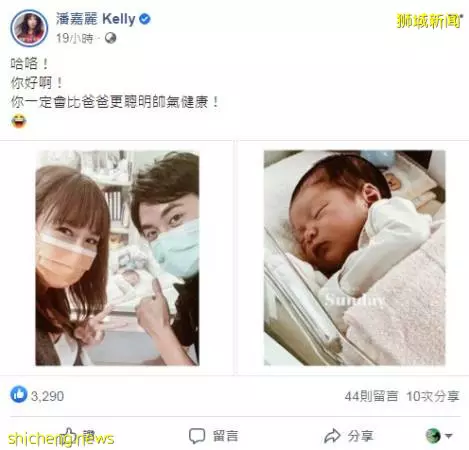Viewport: 469px width, 450px height.
Task: Click the 狮城新闻 watermark logo
Action: 429,21
